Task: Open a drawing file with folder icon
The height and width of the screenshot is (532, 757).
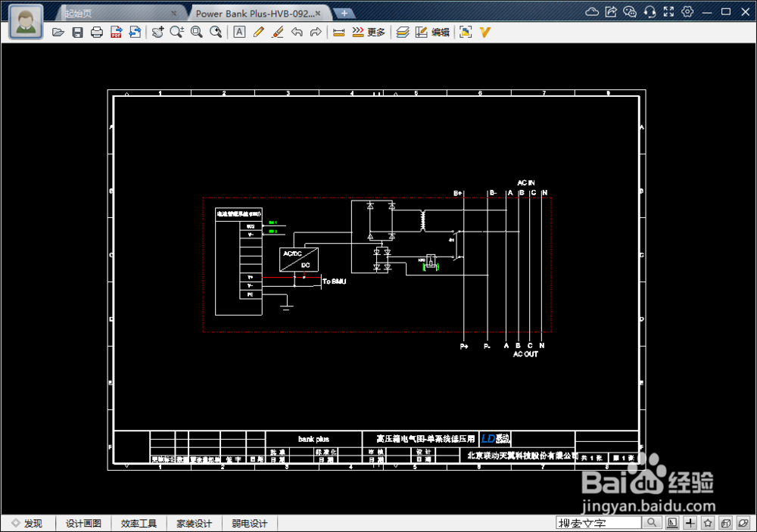Action: point(58,33)
